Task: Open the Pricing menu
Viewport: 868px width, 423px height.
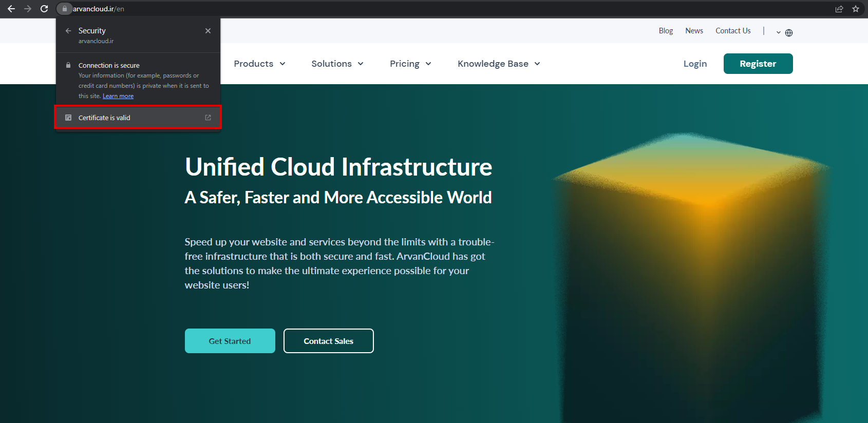Action: coord(410,64)
